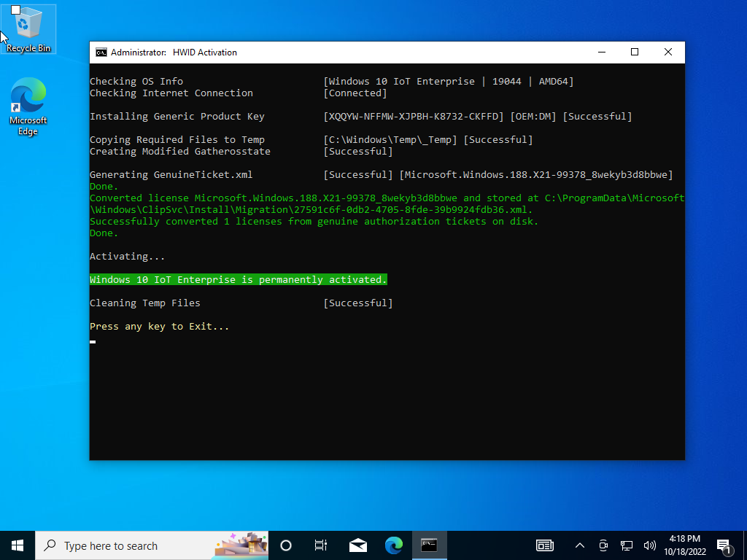Open the notification Action Center icon

click(x=724, y=545)
